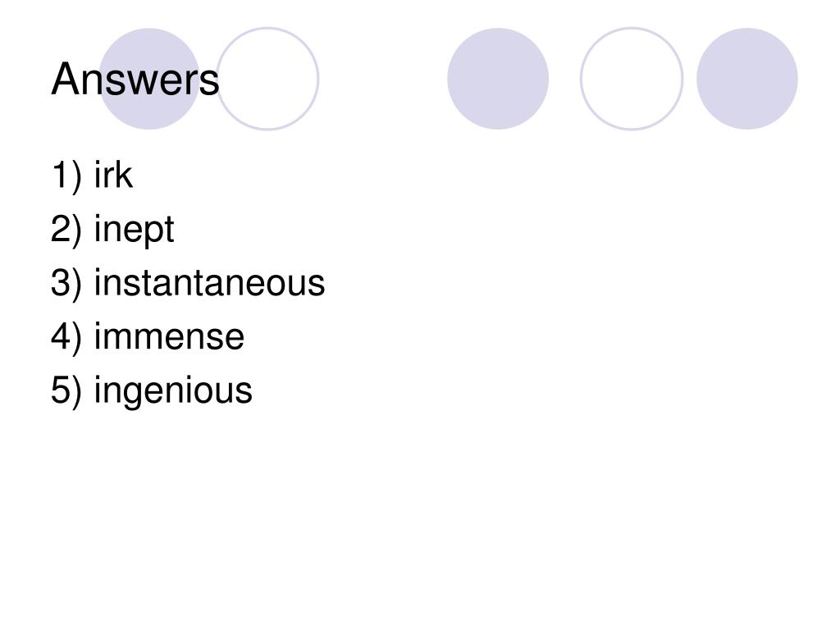Image resolution: width=840 pixels, height=630 pixels.
Task: Click the Answers slide title
Action: click(x=135, y=79)
